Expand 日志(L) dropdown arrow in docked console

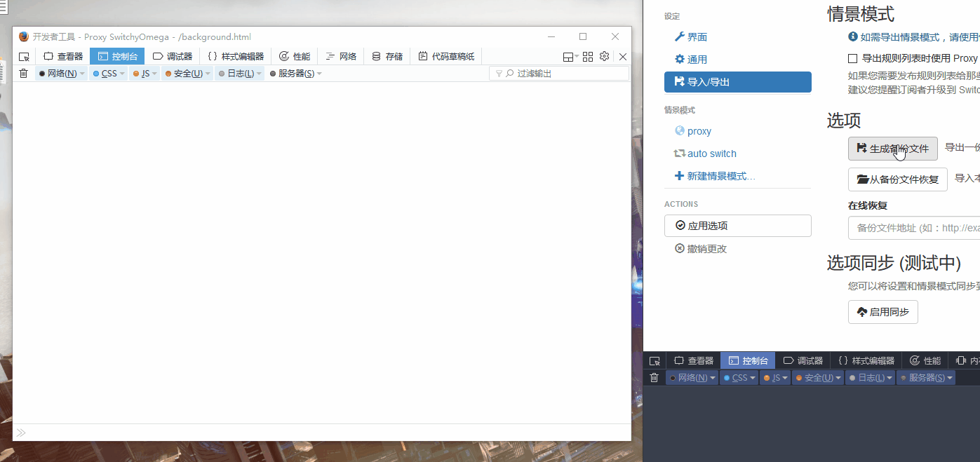(890, 378)
